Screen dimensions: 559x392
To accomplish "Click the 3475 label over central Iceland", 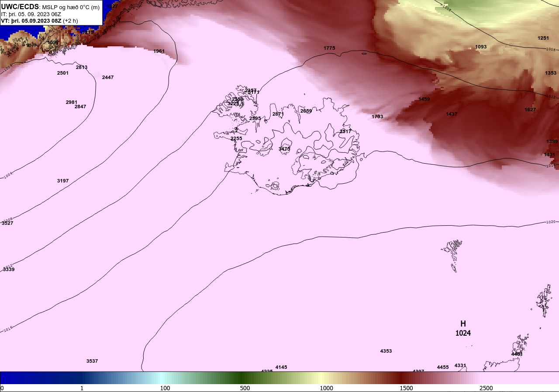I will point(284,149).
